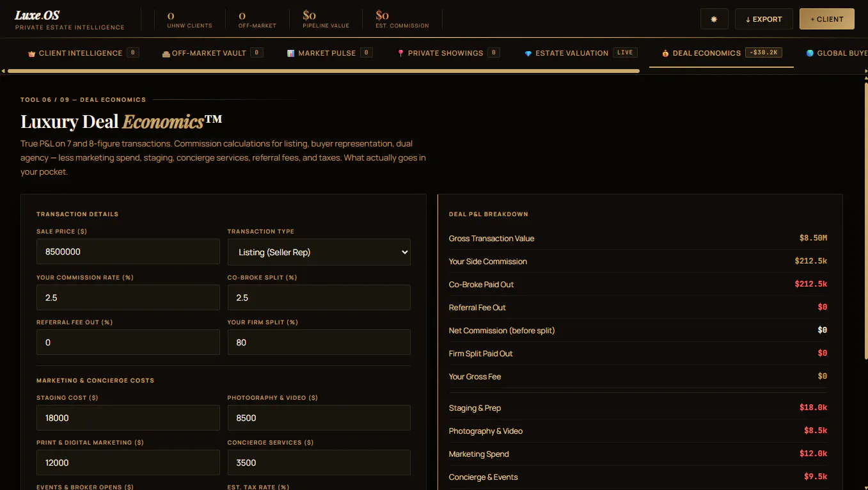The image size is (868, 490).
Task: Click the Your Side Commission amount
Action: point(811,261)
